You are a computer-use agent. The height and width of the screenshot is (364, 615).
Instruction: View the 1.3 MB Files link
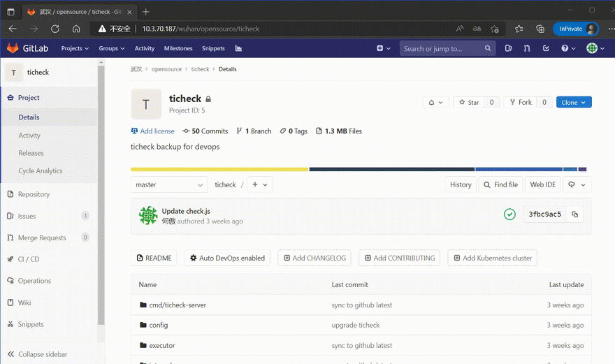[x=339, y=131]
